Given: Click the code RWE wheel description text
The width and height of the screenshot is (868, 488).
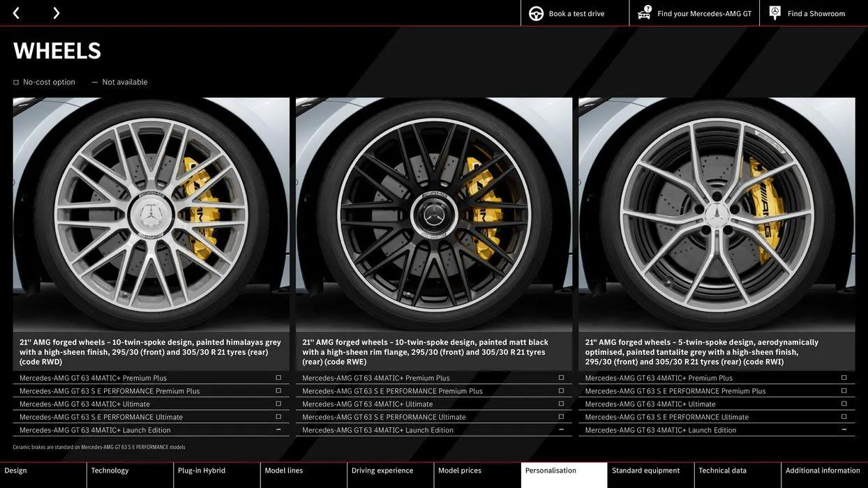Looking at the screenshot, I should pos(425,352).
